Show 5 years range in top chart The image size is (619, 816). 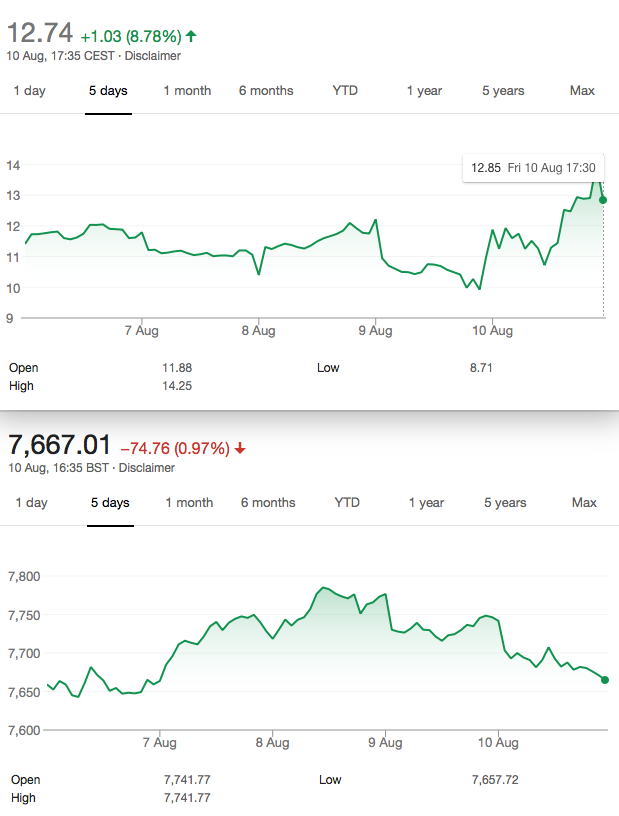pyautogui.click(x=503, y=91)
